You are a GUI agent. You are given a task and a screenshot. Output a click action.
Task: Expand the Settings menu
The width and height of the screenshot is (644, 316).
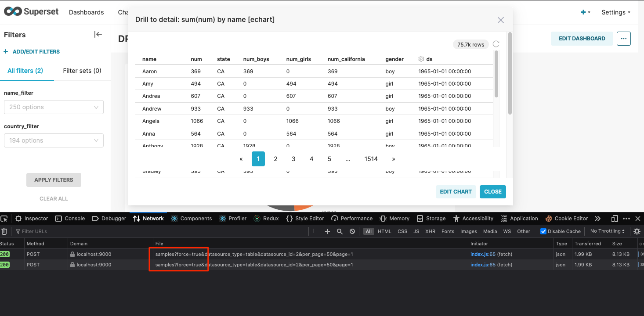(616, 12)
